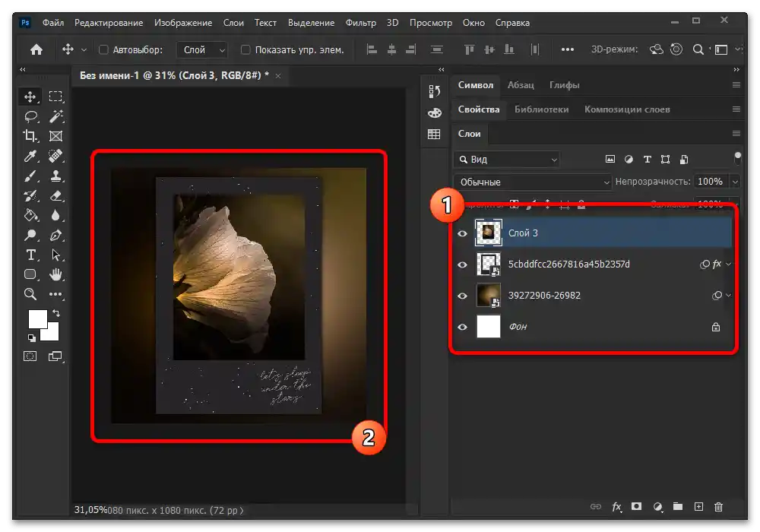Image resolution: width=760 pixels, height=532 pixels.
Task: Switch to the Абзац tab
Action: tap(521, 85)
